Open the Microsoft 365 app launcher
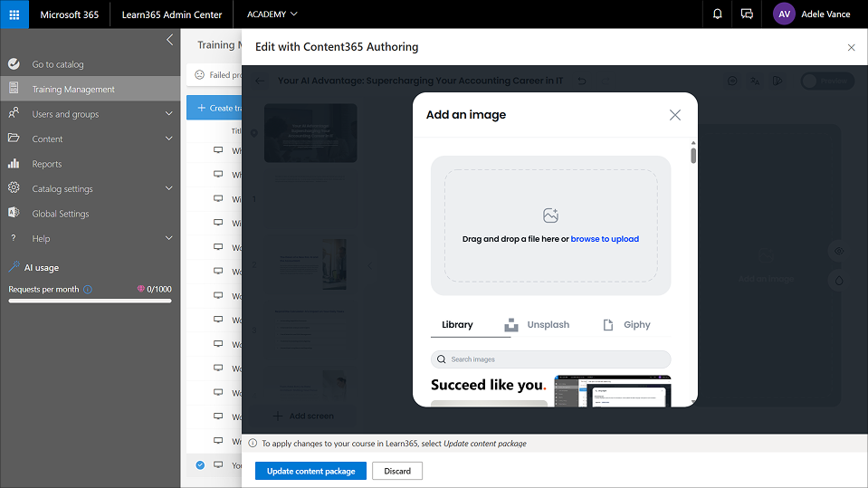868x488 pixels. click(x=14, y=14)
